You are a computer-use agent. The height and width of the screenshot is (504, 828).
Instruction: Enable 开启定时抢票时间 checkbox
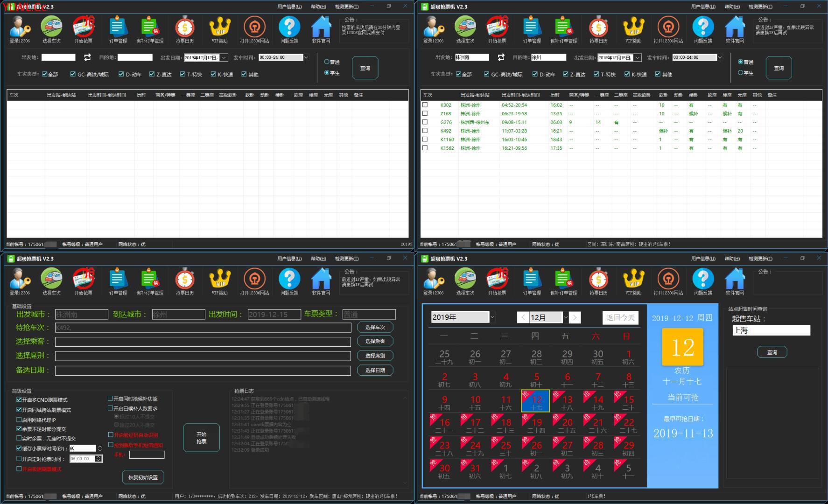(x=19, y=459)
